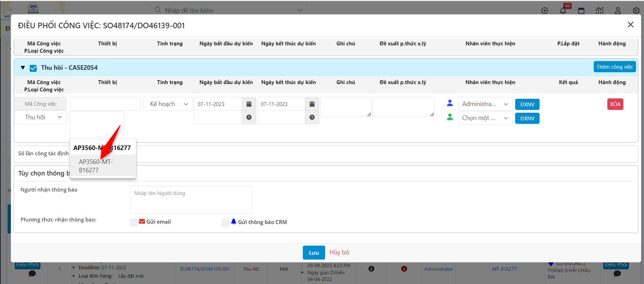Viewport: 644px width, 284px height.
Task: Enable the Gửi thông báo CRM checkbox
Action: point(226,223)
